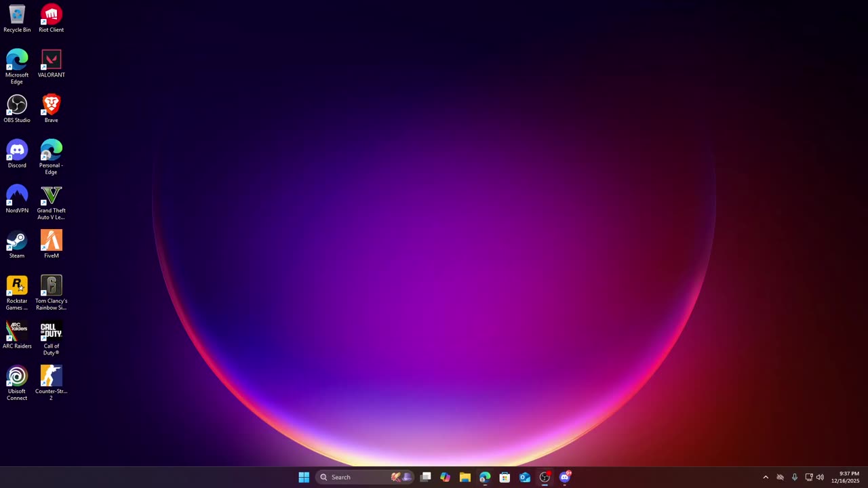The width and height of the screenshot is (868, 488).
Task: Select the Microsoft Edge desktop shortcut
Action: click(x=17, y=67)
